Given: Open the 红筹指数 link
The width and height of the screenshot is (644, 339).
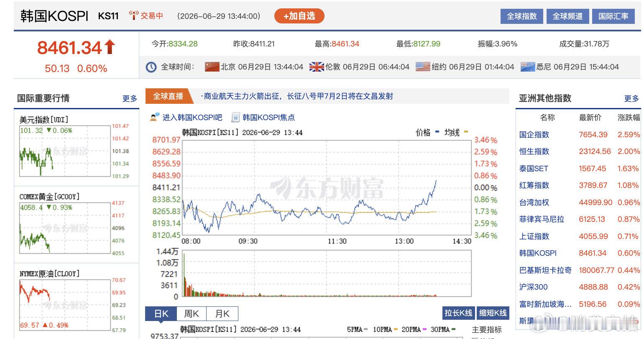Looking at the screenshot, I should (534, 185).
